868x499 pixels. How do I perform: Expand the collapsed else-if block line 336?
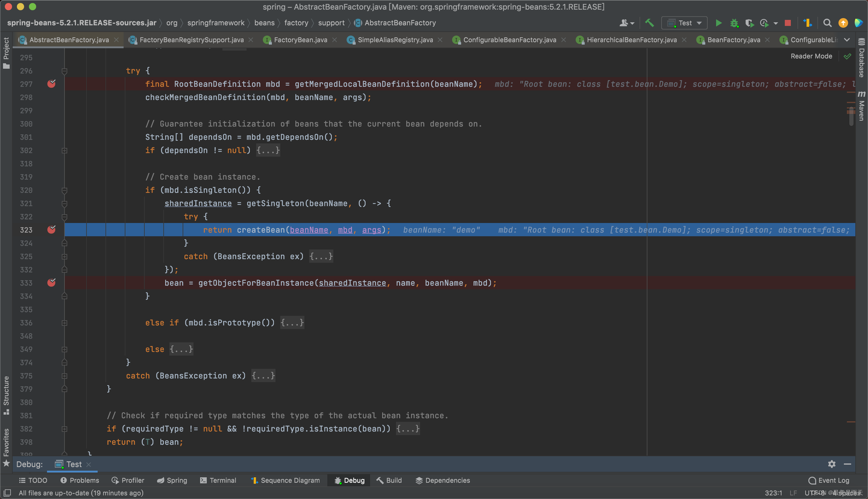(x=65, y=322)
